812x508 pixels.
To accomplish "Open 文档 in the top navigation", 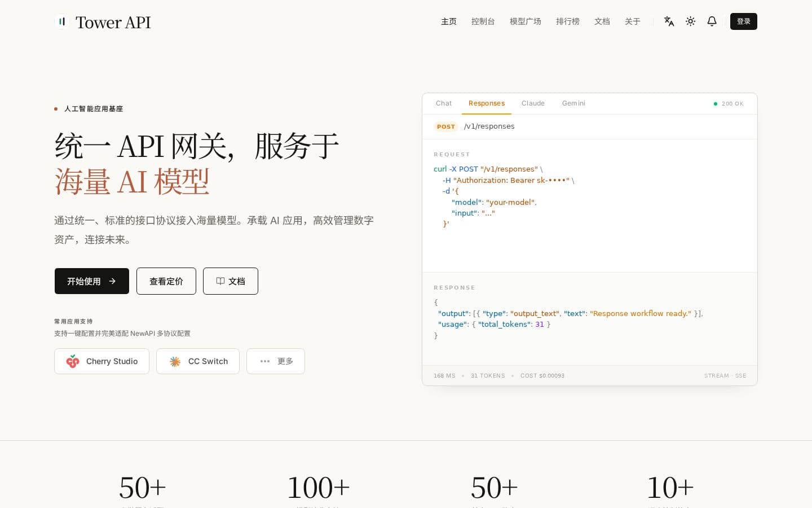I will point(602,21).
